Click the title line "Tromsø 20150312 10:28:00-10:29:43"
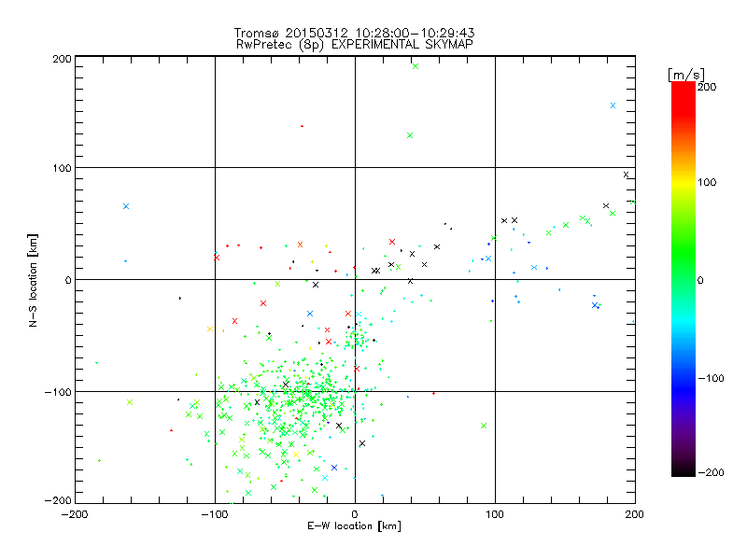 354,33
